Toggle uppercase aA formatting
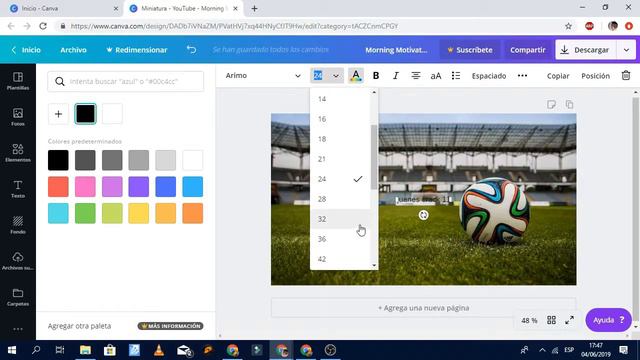The height and width of the screenshot is (360, 640). (436, 76)
